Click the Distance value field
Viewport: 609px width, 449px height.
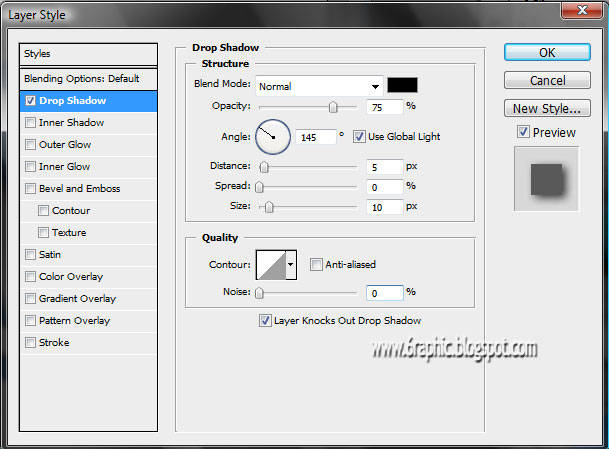(385, 167)
